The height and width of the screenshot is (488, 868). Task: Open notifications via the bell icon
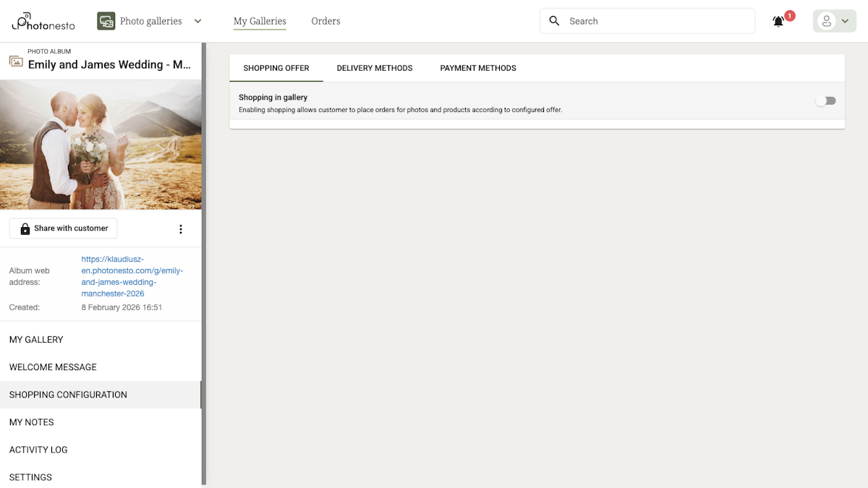(778, 21)
